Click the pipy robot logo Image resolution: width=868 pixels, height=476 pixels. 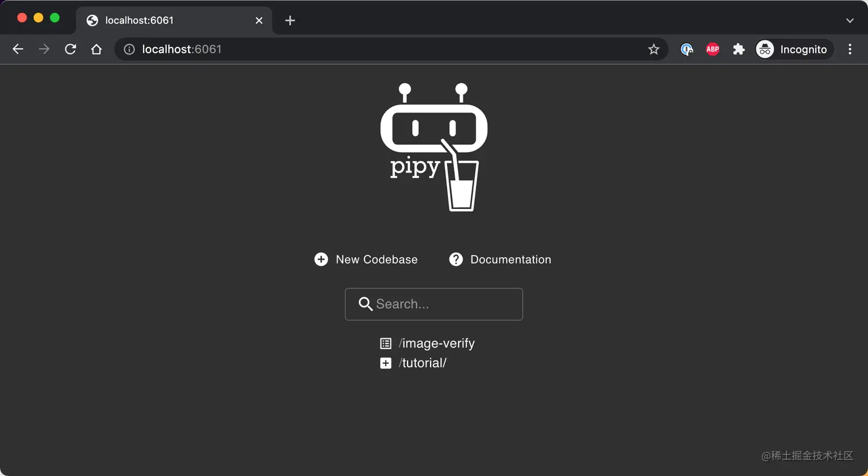pos(433,147)
